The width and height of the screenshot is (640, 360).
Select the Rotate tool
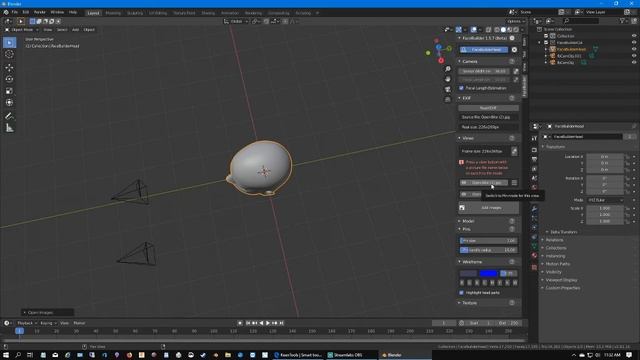9,79
